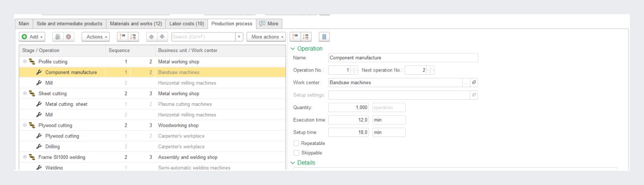Click the Quantity value field
Screen dimensions: 644x185
tap(349, 108)
